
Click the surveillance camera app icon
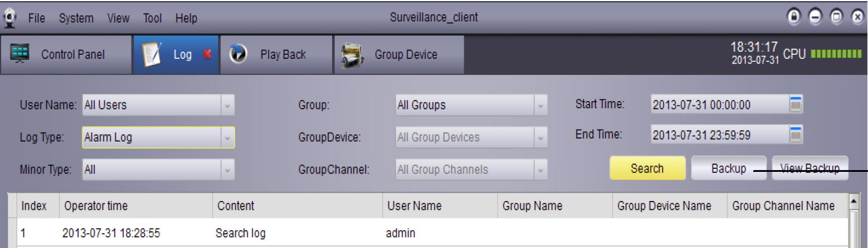tap(9, 17)
